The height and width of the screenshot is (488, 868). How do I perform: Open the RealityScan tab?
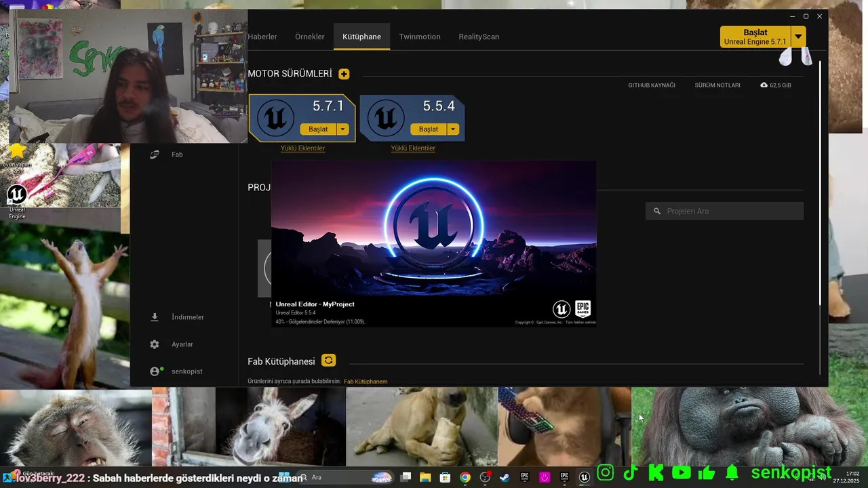point(479,37)
